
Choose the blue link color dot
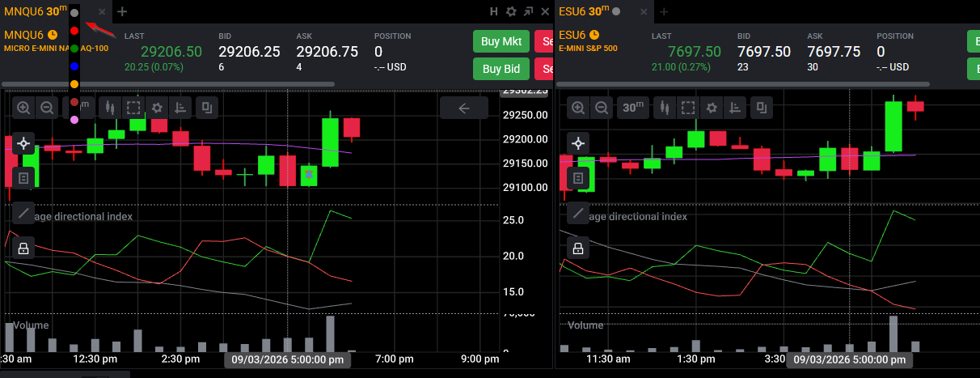coord(74,66)
